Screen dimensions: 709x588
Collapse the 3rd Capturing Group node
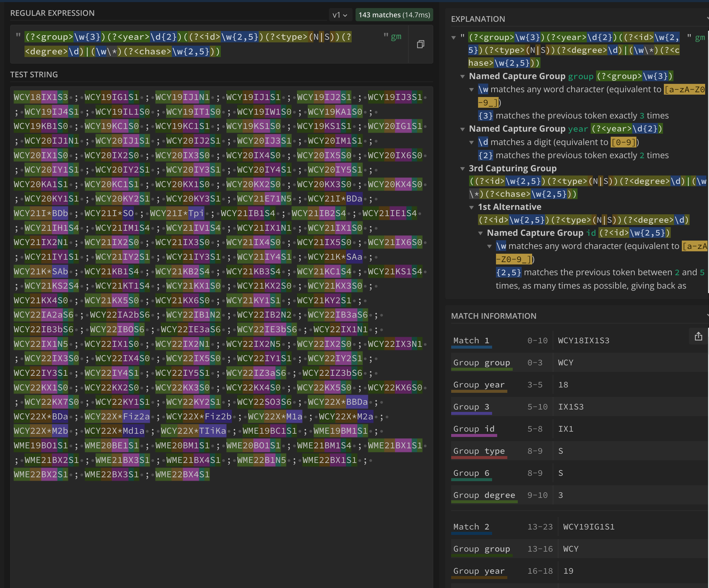pyautogui.click(x=463, y=169)
